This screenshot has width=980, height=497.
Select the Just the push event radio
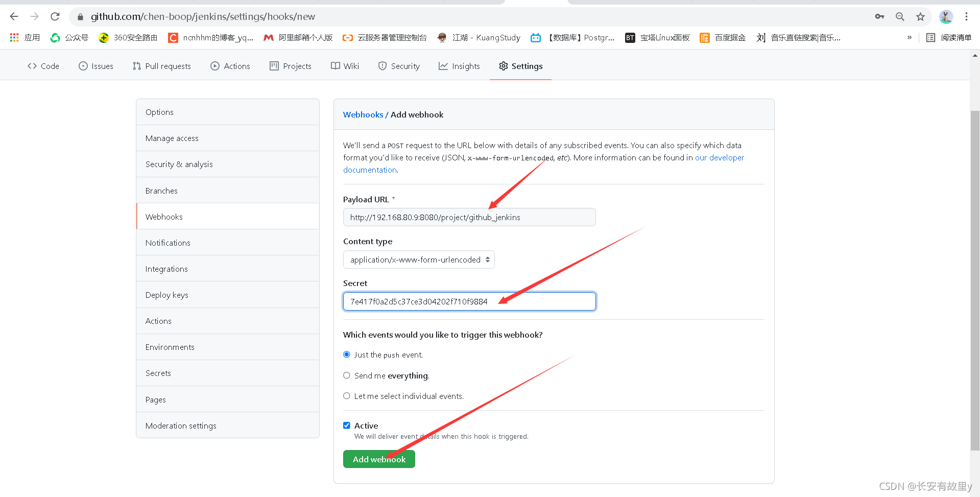click(x=347, y=354)
